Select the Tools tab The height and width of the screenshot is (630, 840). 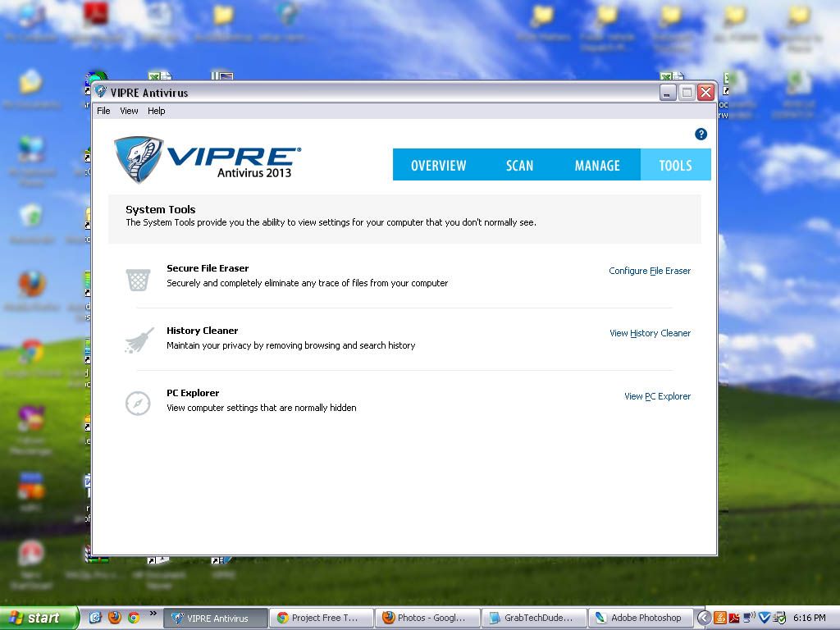676,165
